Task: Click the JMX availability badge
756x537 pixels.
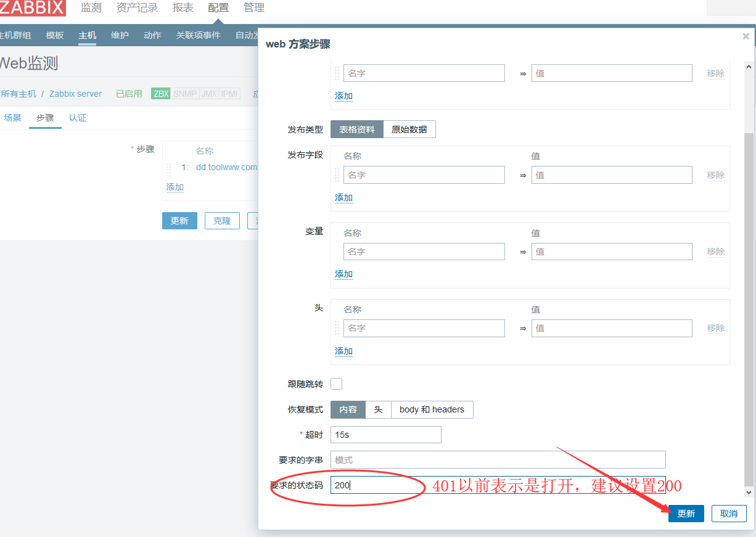Action: [209, 94]
